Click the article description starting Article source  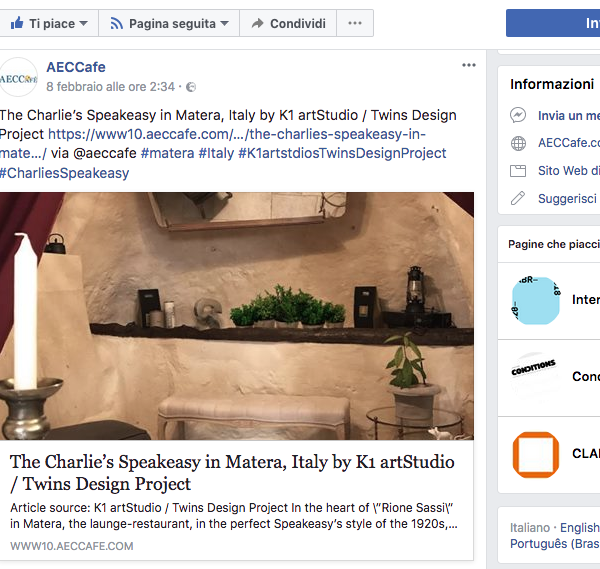point(233,515)
